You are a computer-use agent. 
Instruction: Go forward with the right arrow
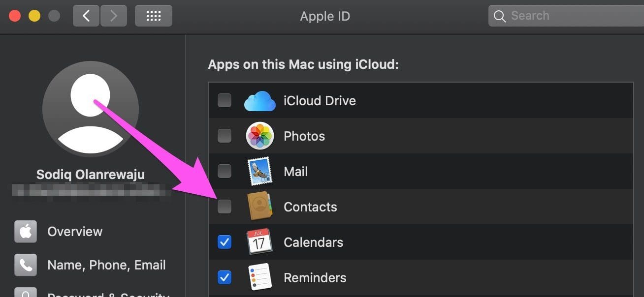coord(114,16)
